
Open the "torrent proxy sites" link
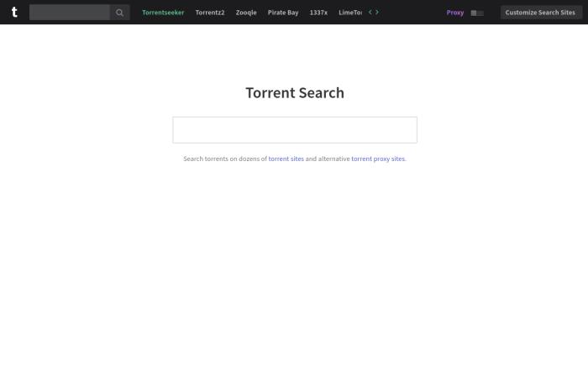378,159
